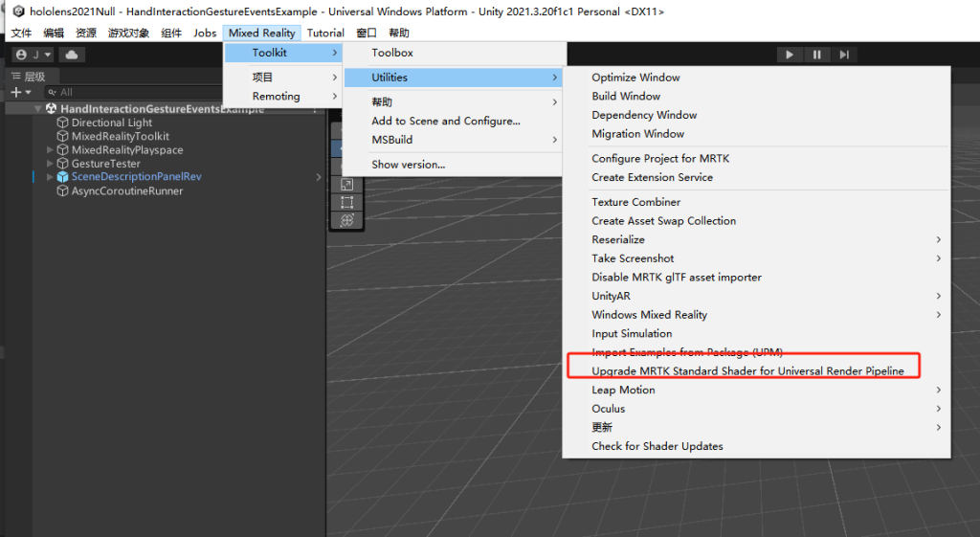The width and height of the screenshot is (980, 537).
Task: Open the Jobs menu
Action: 205,33
